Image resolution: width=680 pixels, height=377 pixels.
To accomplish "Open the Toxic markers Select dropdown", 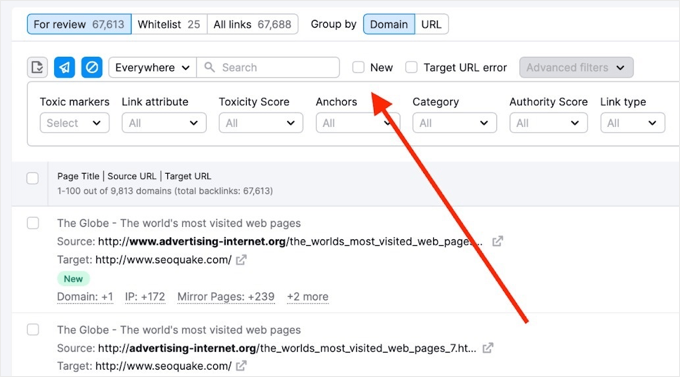I will tap(75, 123).
